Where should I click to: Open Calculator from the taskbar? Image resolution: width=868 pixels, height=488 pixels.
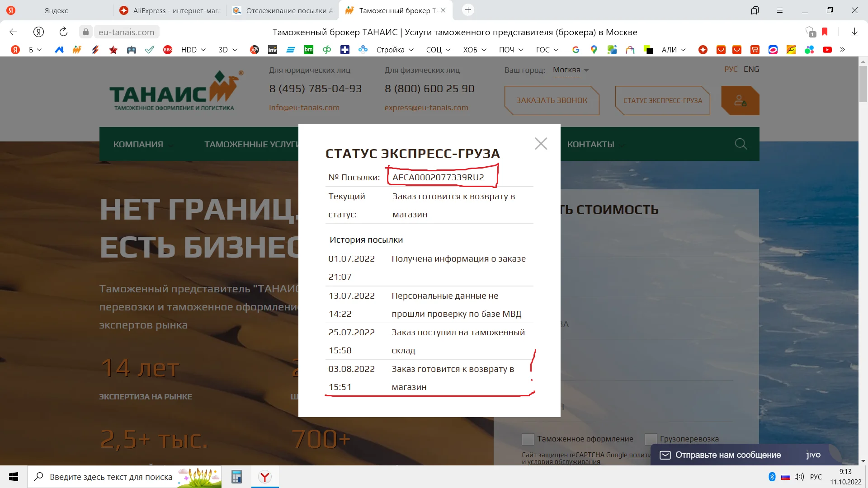coord(236,477)
